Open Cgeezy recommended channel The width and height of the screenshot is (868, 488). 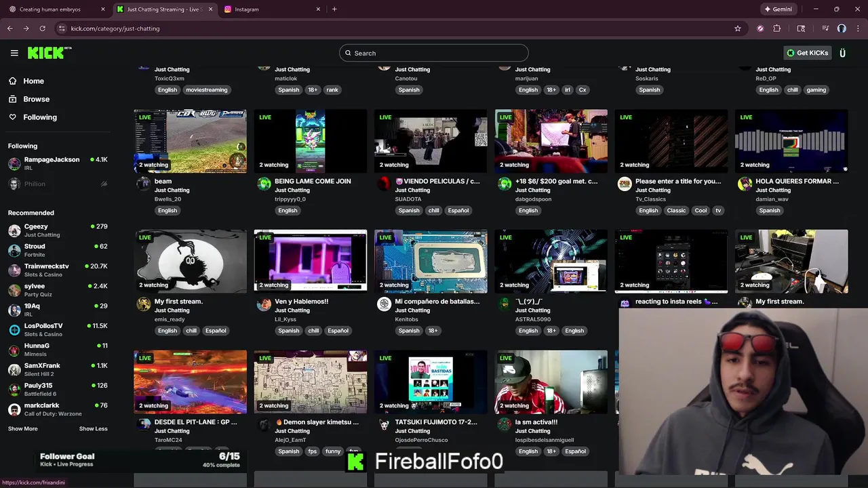pyautogui.click(x=58, y=230)
